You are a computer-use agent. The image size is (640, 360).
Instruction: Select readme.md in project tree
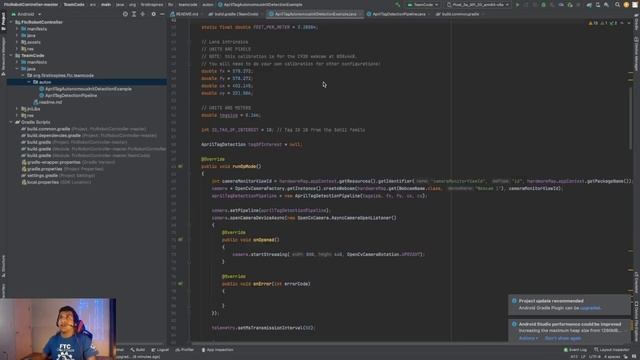pos(48,102)
